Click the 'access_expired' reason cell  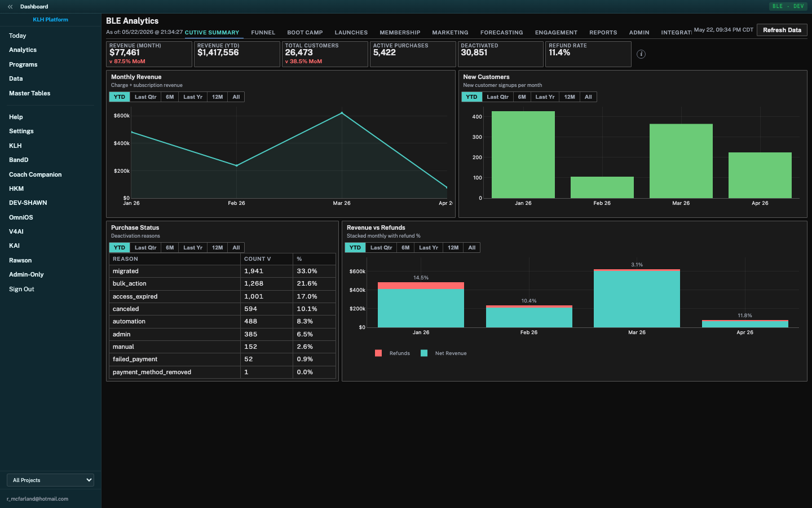(x=175, y=296)
